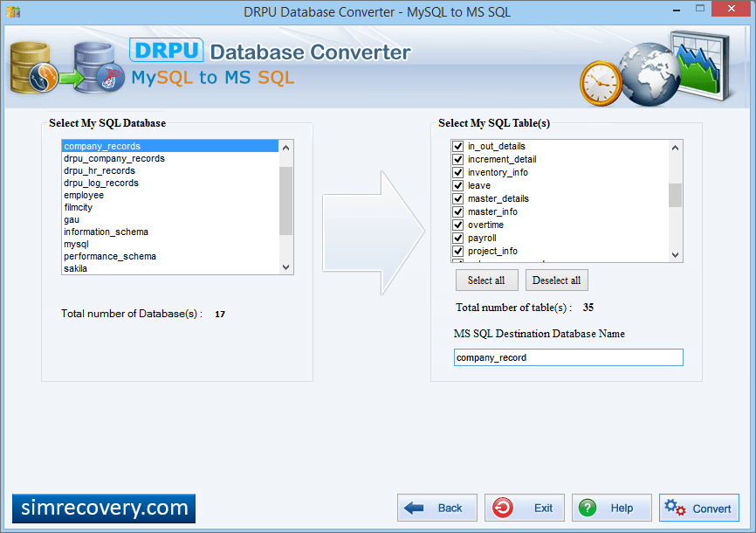
Task: Click the blue back arrow icon
Action: (x=414, y=508)
